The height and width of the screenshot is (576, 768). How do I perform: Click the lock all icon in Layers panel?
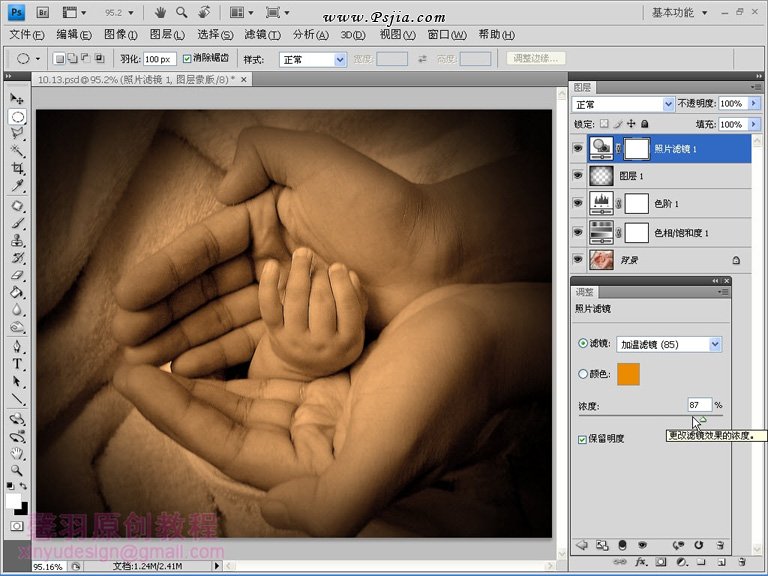645,124
